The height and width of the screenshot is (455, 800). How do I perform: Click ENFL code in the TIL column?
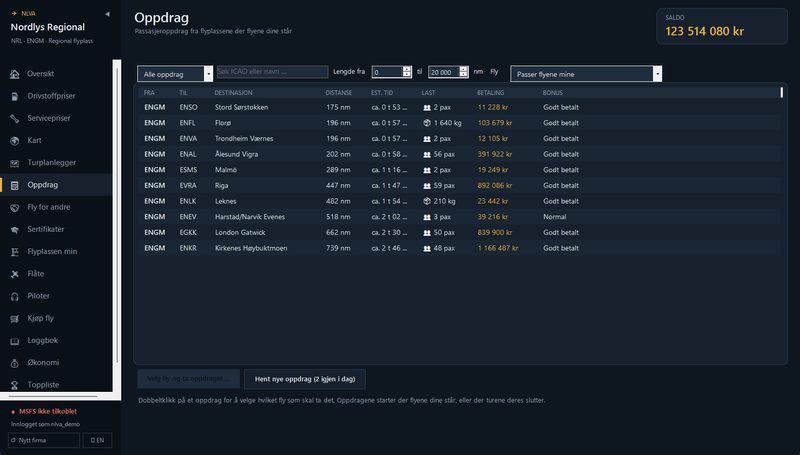pyautogui.click(x=187, y=123)
